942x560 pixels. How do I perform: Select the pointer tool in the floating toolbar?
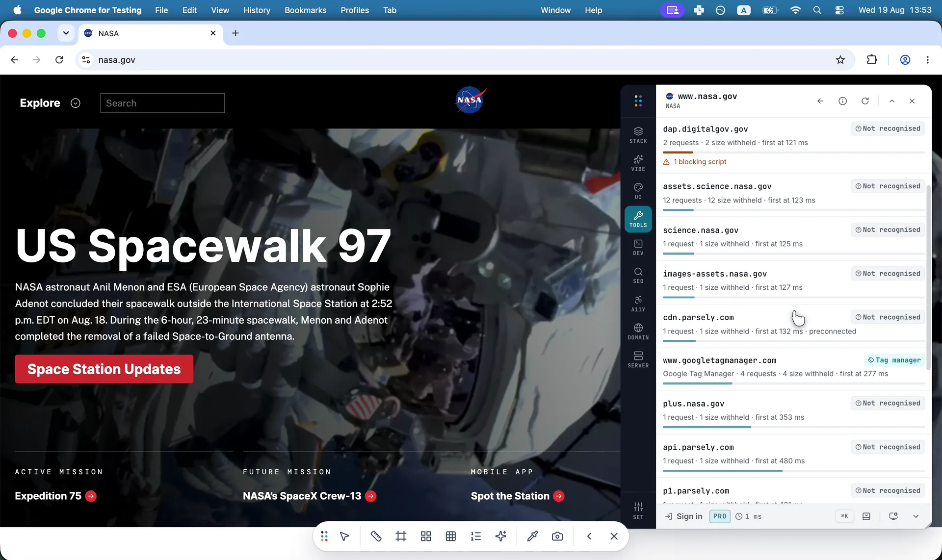(x=344, y=536)
